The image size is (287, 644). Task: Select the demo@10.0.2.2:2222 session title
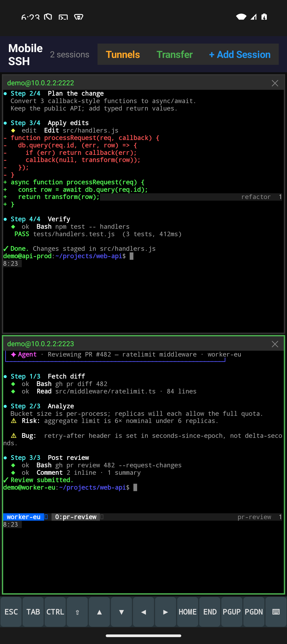pos(41,83)
